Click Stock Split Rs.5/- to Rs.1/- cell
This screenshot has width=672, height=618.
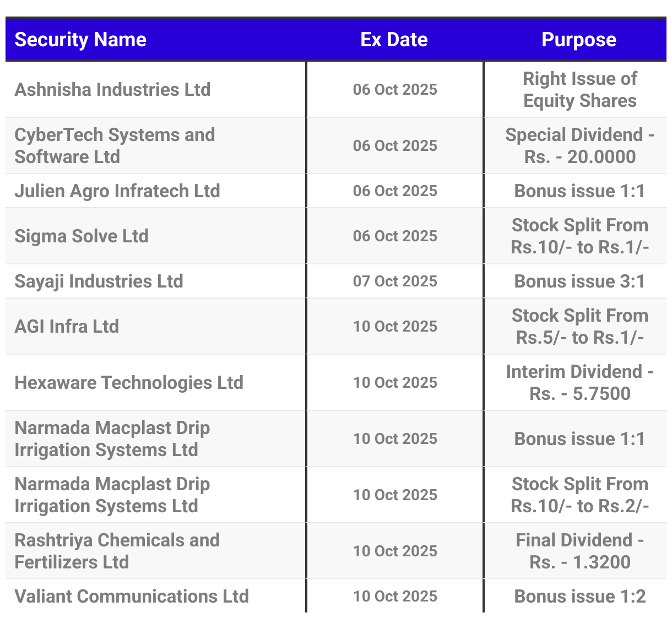coord(580,326)
